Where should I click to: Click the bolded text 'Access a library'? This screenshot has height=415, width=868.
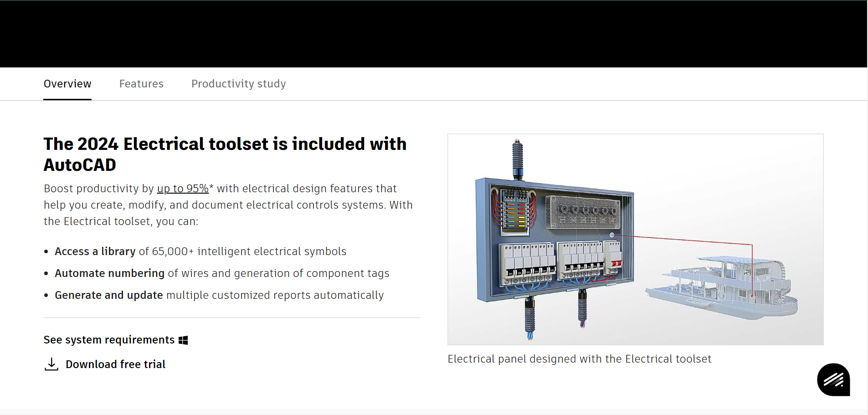coord(95,251)
